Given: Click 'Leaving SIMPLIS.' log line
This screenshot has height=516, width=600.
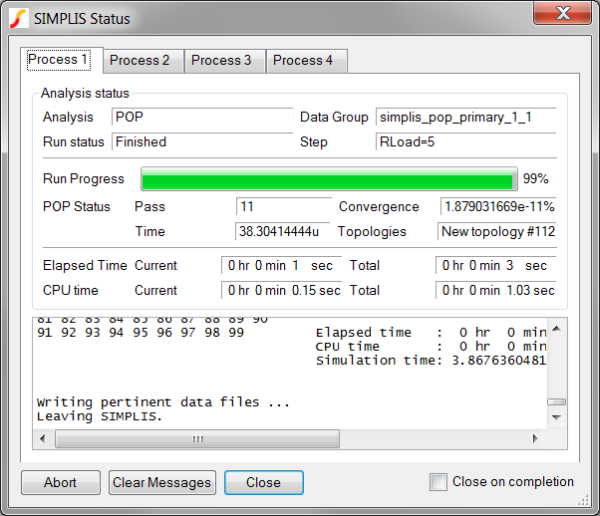Looking at the screenshot, I should tap(99, 416).
